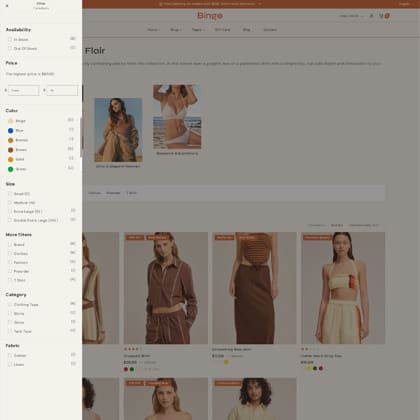Select maroon swatch under halter neck top
This screenshot has height=420, width=420.
tap(321, 368)
